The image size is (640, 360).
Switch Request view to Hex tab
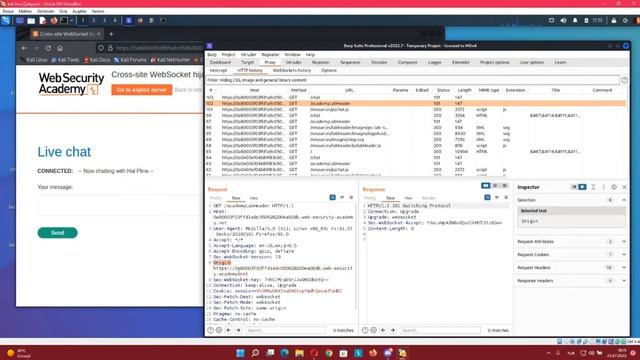point(253,198)
